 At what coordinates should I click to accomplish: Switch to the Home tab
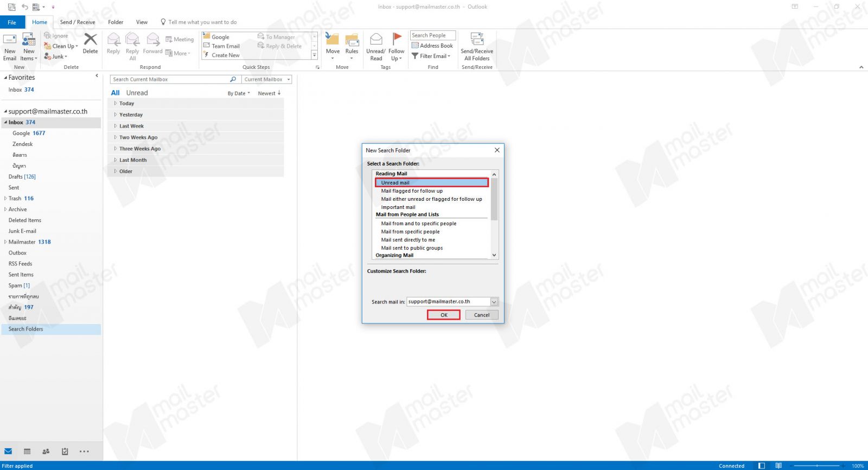[x=40, y=22]
